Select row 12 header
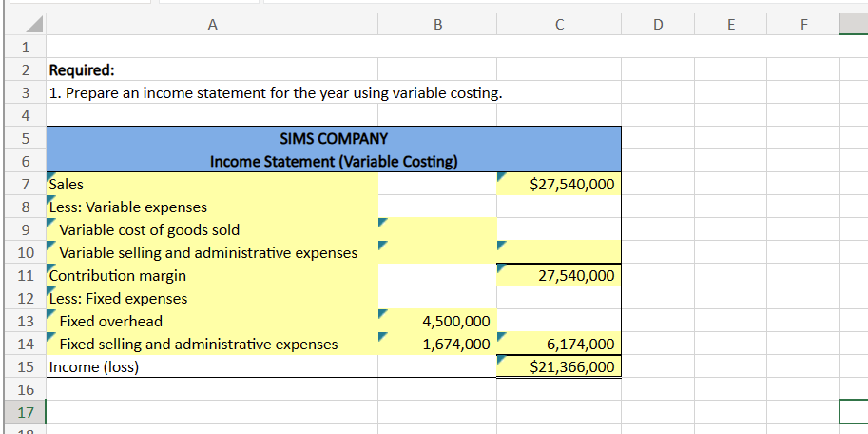Viewport: 868px width, 434px height. point(25,298)
